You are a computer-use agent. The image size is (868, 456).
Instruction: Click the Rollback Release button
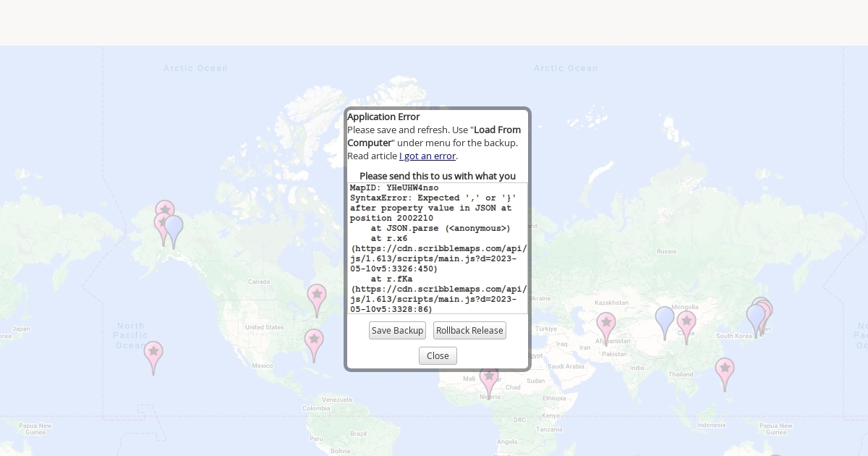click(469, 331)
